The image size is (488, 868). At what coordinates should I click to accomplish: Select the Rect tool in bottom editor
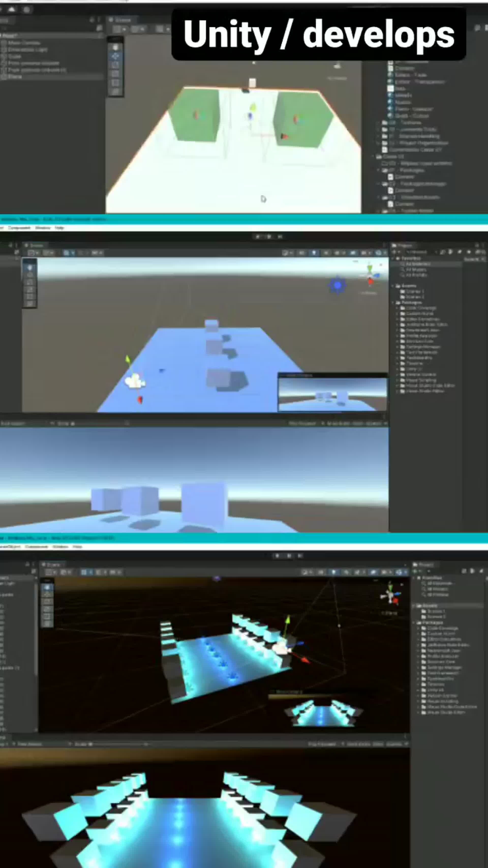coord(47,617)
